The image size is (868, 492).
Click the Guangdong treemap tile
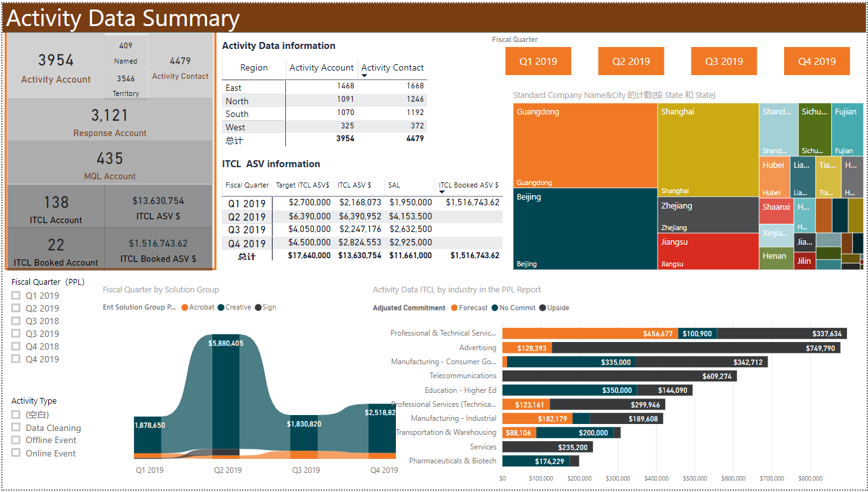(585, 146)
